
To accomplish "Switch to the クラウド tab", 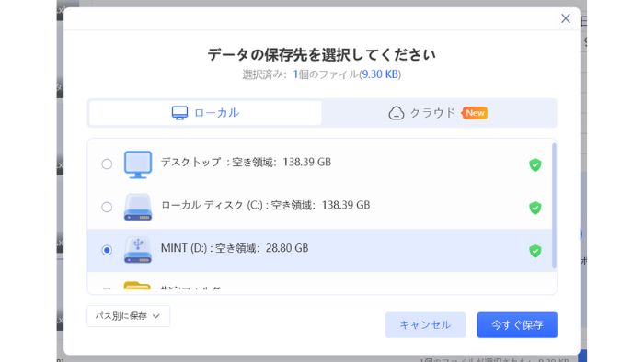I will pyautogui.click(x=439, y=113).
